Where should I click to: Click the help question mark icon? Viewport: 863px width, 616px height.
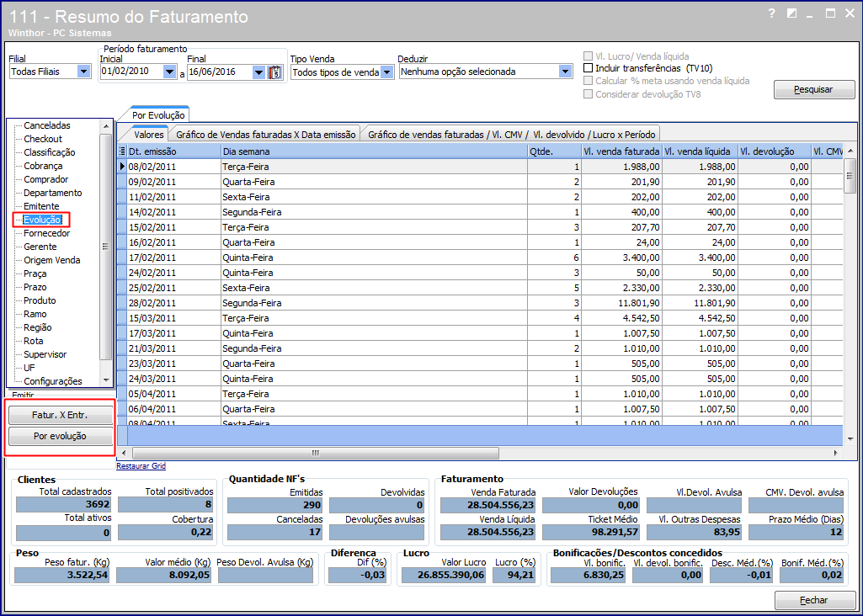point(771,13)
